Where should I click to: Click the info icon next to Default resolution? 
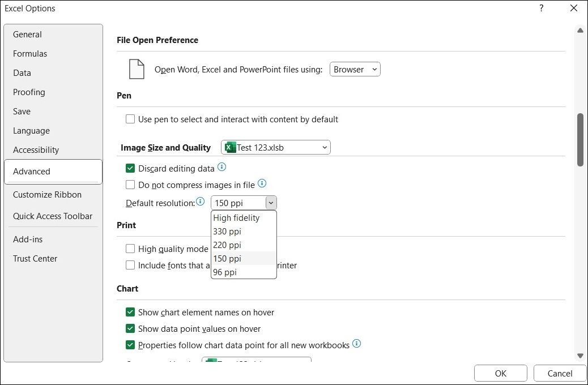click(x=201, y=201)
